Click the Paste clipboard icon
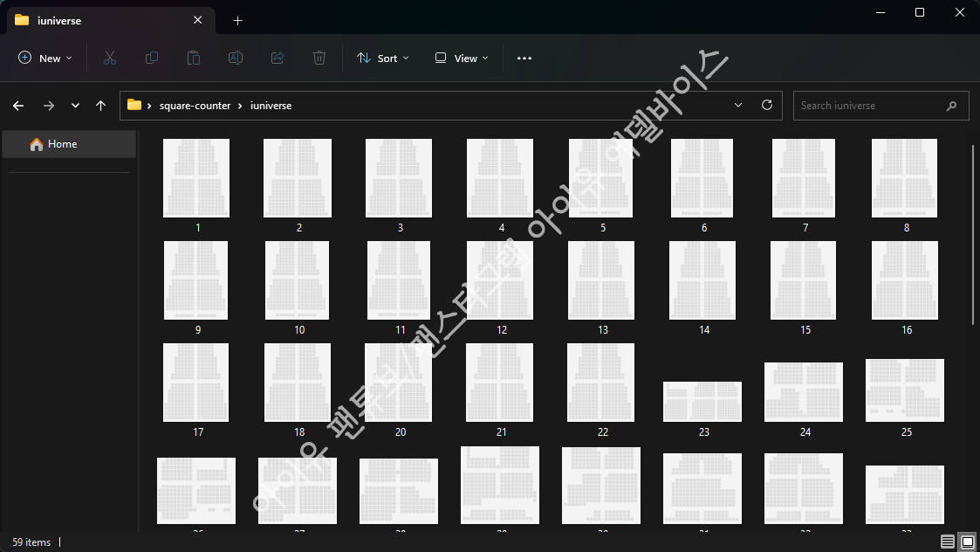This screenshot has width=980, height=552. click(194, 59)
